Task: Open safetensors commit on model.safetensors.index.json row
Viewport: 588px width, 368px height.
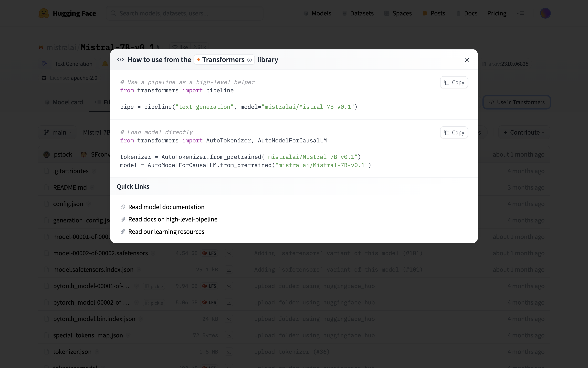Action: click(338, 269)
